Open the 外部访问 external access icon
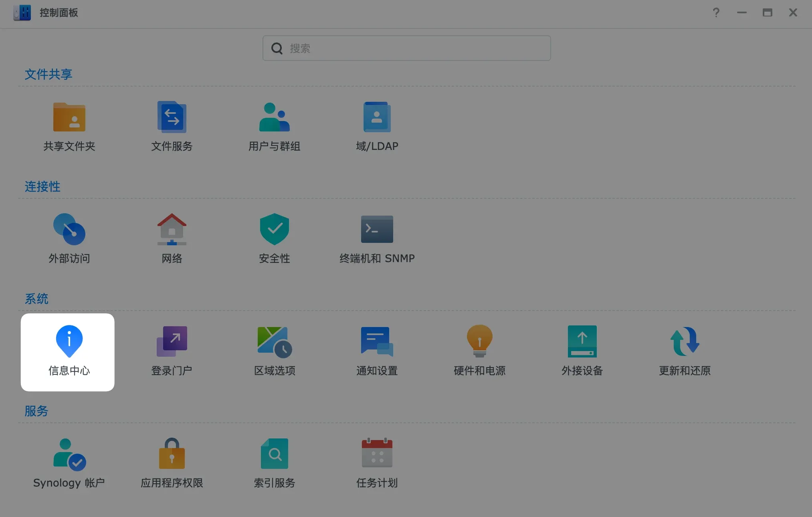Viewport: 812px width, 517px height. click(69, 229)
